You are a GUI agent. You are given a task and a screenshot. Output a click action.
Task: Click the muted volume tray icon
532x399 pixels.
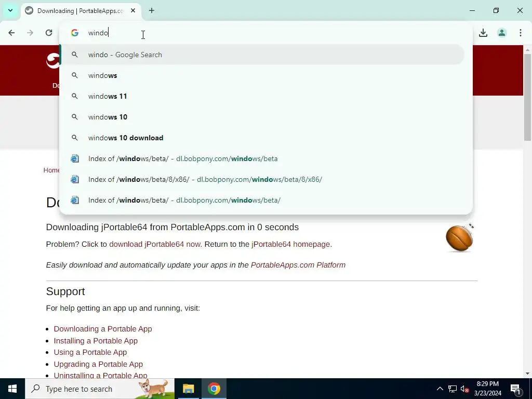coord(465,389)
